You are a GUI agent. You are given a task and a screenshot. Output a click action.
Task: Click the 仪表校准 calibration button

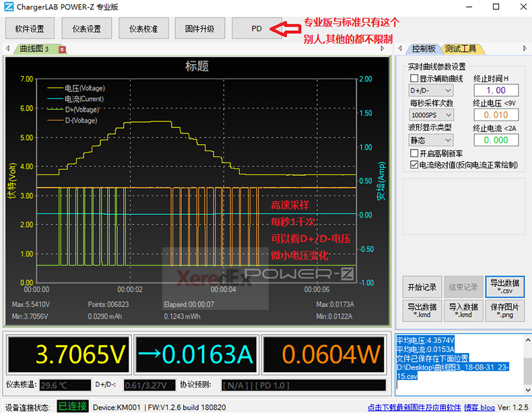click(143, 28)
